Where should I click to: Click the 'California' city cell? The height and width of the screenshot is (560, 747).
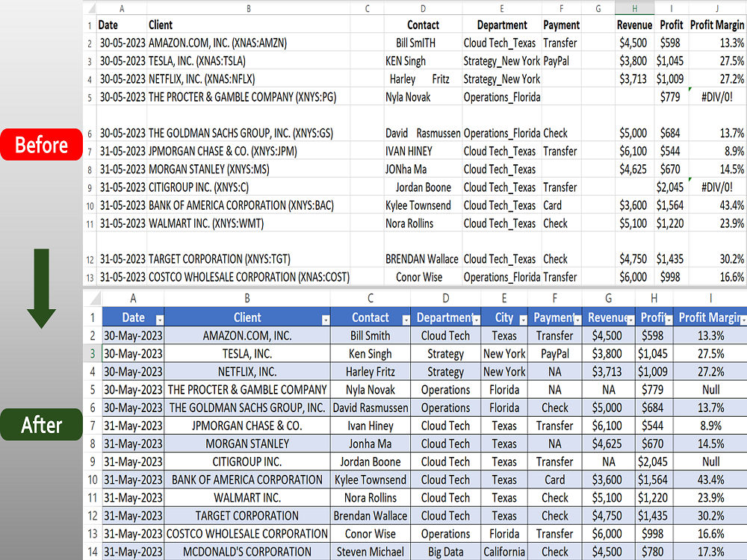504,552
